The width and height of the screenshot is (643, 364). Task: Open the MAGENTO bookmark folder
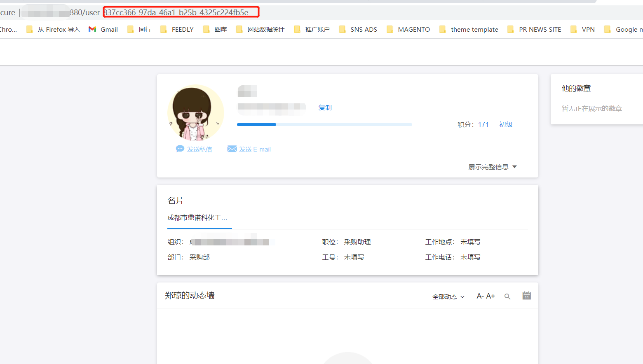[x=408, y=29]
